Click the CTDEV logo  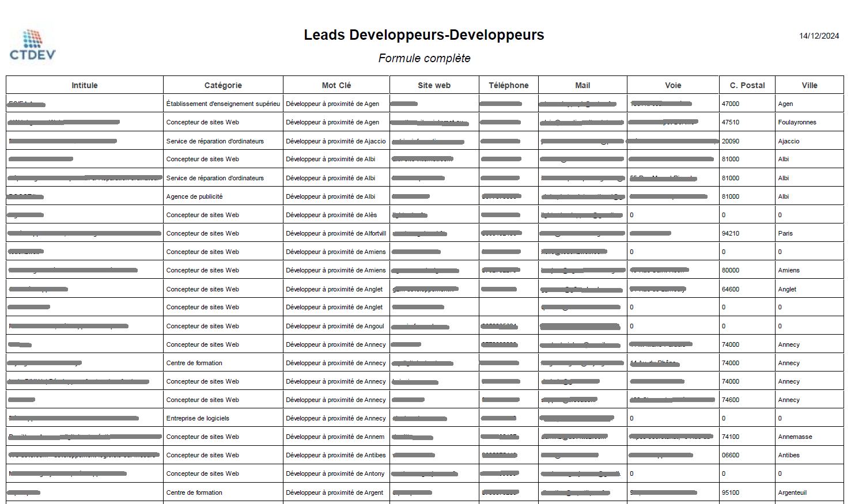pyautogui.click(x=33, y=46)
